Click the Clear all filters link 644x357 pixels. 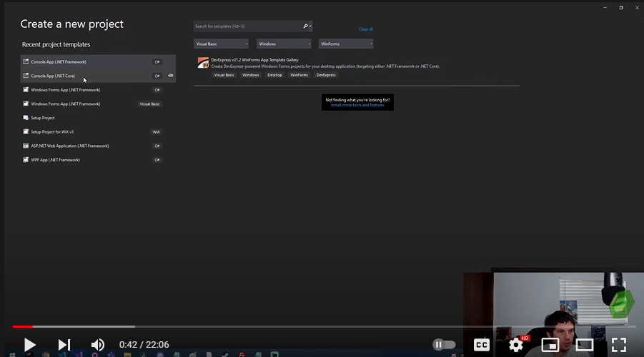pyautogui.click(x=366, y=29)
